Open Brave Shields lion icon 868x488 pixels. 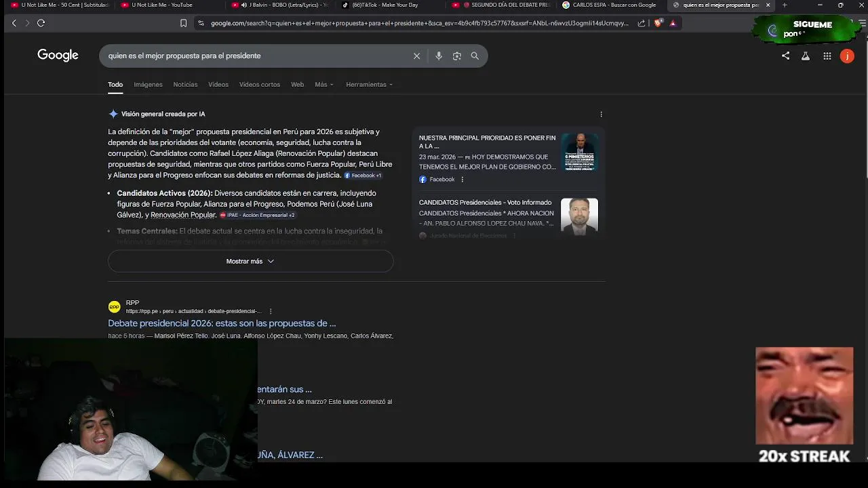pyautogui.click(x=657, y=23)
